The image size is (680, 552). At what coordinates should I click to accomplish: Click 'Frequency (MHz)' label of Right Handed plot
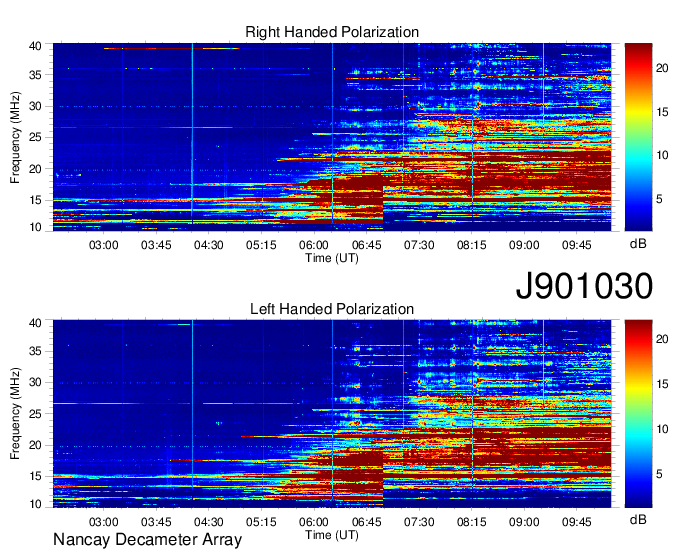pos(15,137)
